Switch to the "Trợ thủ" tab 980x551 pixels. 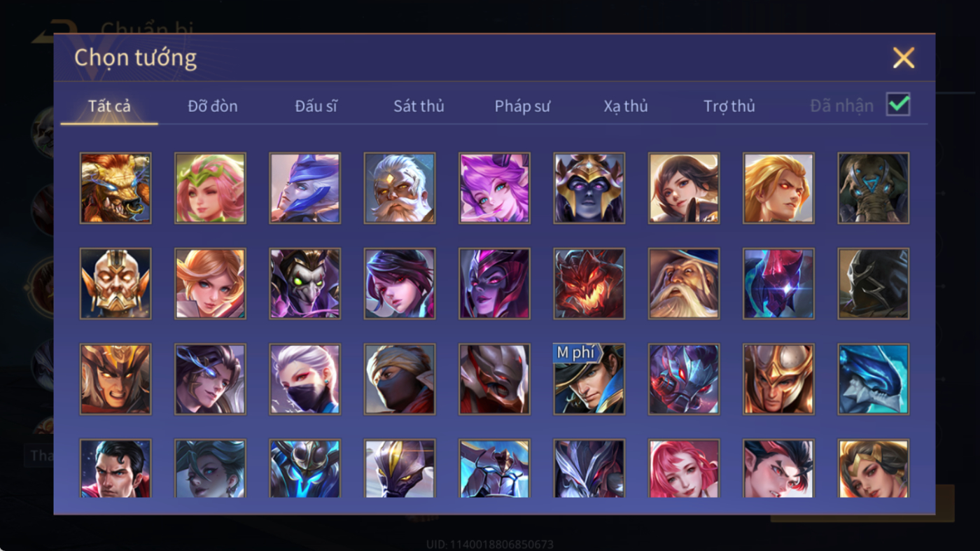pos(729,106)
